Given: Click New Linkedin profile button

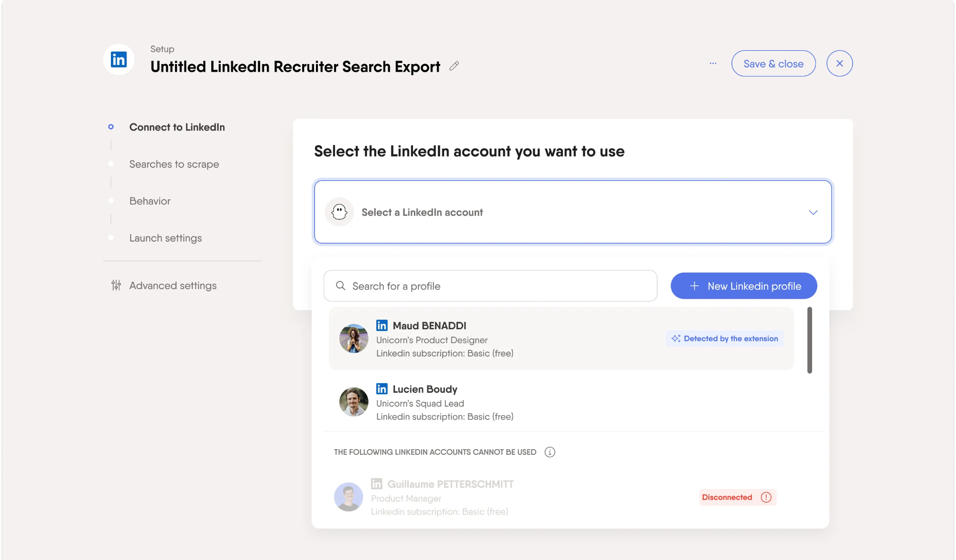Looking at the screenshot, I should [744, 286].
